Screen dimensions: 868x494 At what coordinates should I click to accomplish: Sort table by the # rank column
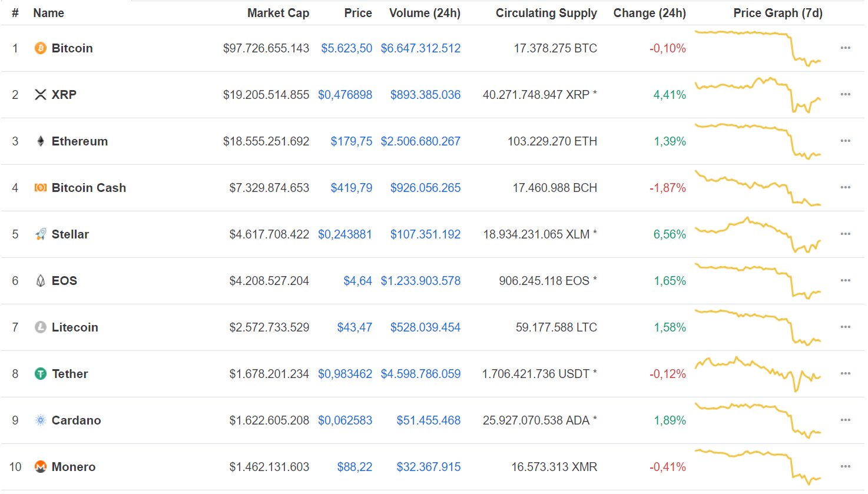click(x=15, y=13)
